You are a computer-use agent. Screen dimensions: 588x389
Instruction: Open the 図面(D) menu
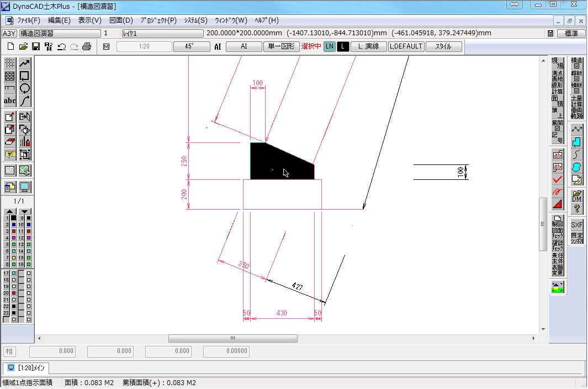pos(121,20)
